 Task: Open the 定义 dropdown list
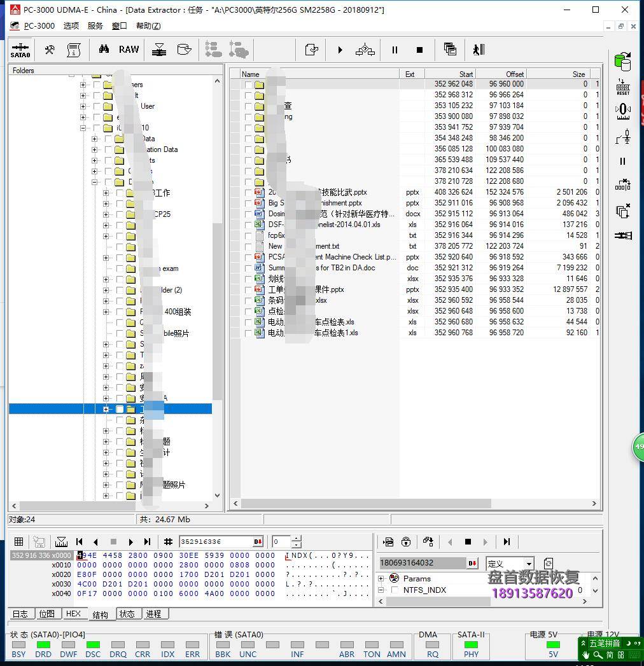click(x=528, y=564)
